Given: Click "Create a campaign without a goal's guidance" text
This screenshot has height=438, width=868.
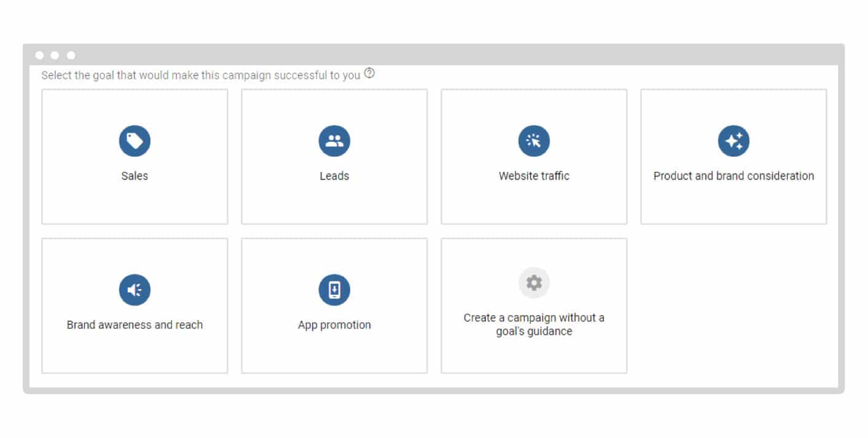Looking at the screenshot, I should (534, 324).
